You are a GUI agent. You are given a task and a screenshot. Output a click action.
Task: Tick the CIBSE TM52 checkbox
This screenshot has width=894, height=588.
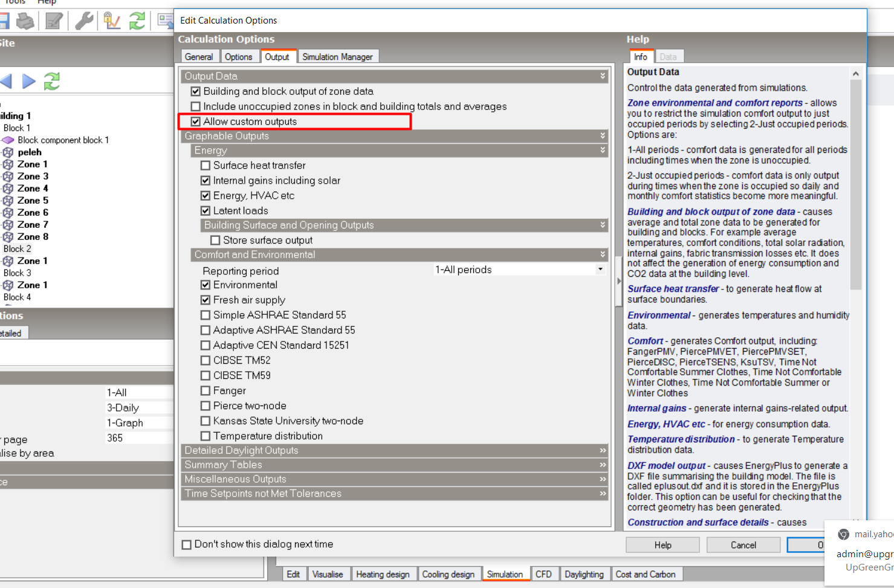click(206, 361)
